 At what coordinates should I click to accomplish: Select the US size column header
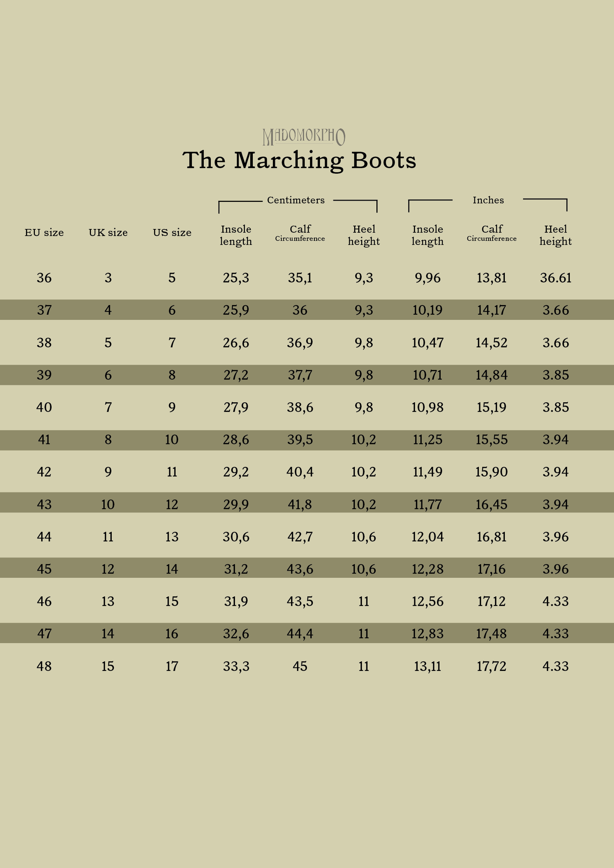click(172, 232)
